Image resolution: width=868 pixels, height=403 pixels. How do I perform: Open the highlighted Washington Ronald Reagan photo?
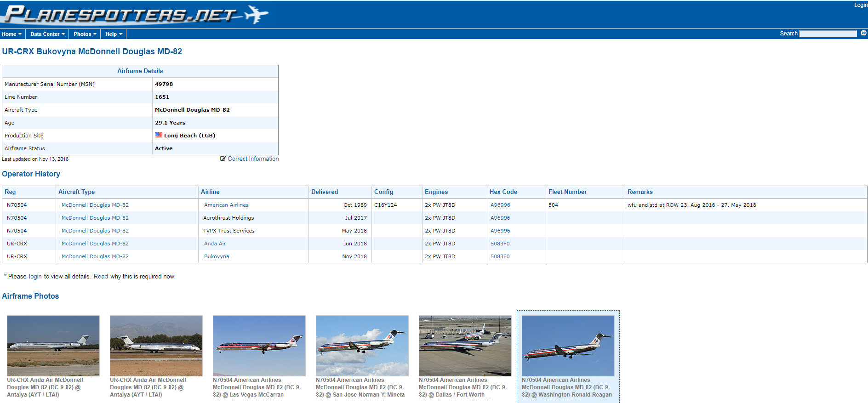click(x=568, y=346)
